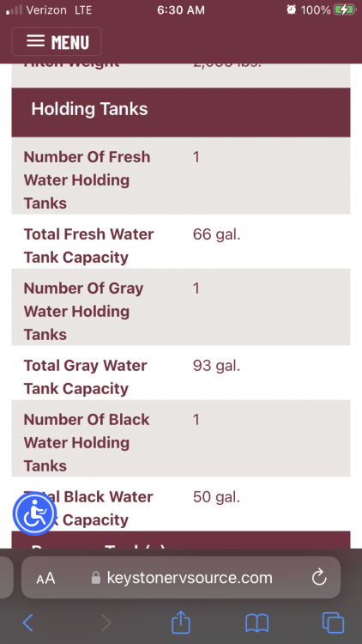Select the Number Of Black Water Holding Tanks label
Viewport: 362px width, 644px height.
click(87, 442)
